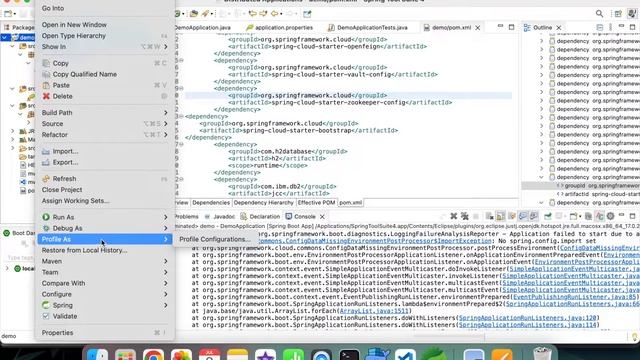Open the Dependencies POM editor tab
The height and width of the screenshot is (360, 640).
[x=211, y=202]
